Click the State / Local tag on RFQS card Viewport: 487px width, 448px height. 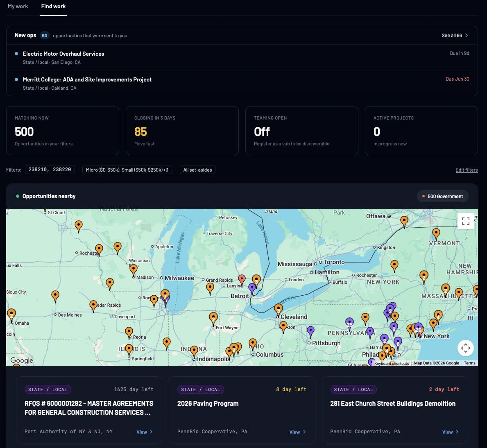48,389
